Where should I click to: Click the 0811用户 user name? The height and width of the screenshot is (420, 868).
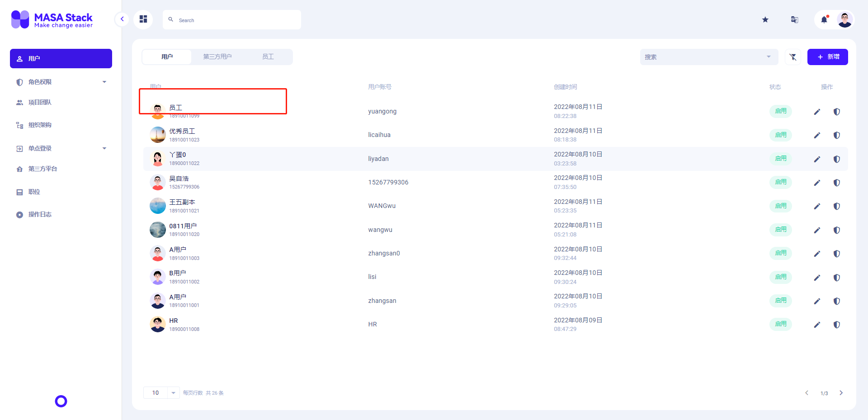[x=183, y=226]
